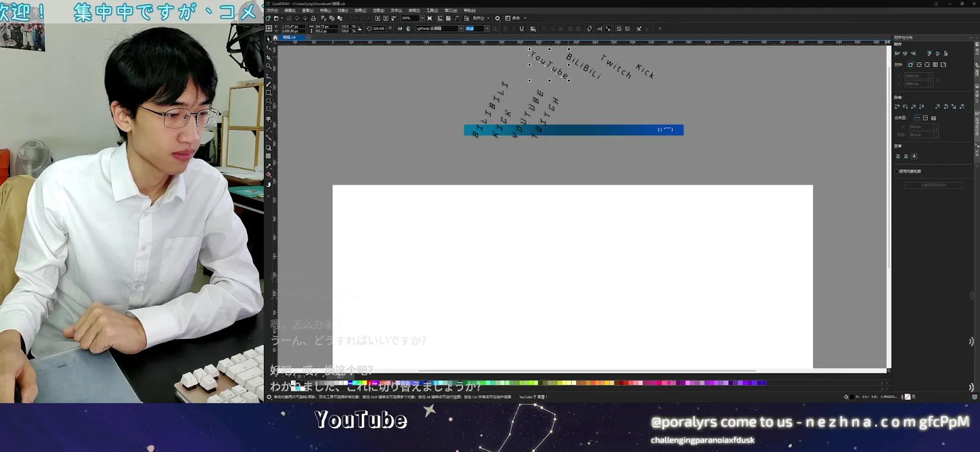Viewport: 980px width, 452px height.
Task: Click the rotation angle 326.436 field
Action: [x=379, y=28]
